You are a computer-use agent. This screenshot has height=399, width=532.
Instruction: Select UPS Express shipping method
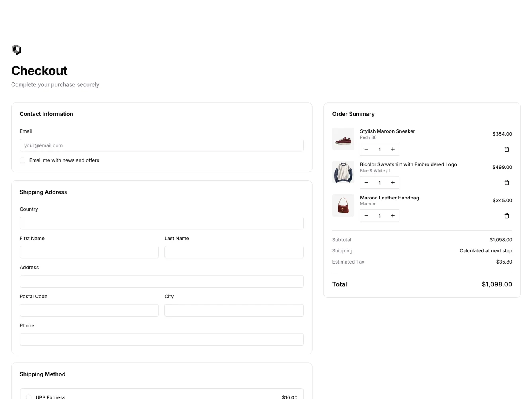click(29, 397)
